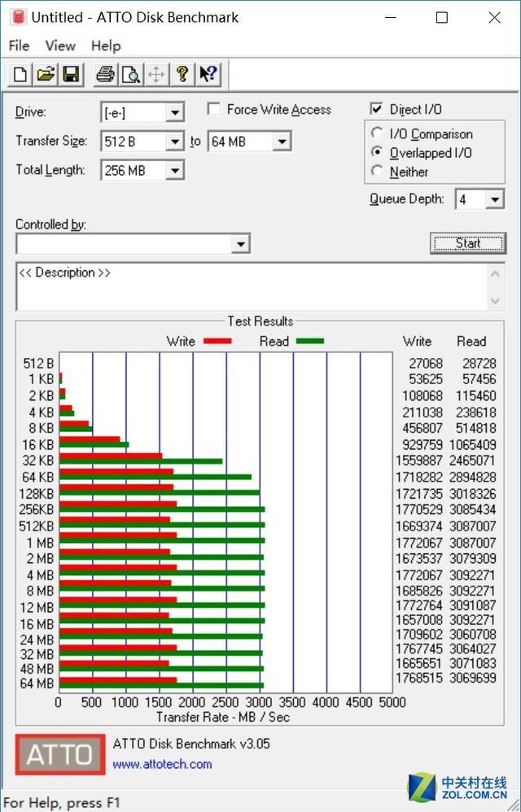Click the Open folder toolbar icon

pos(46,74)
